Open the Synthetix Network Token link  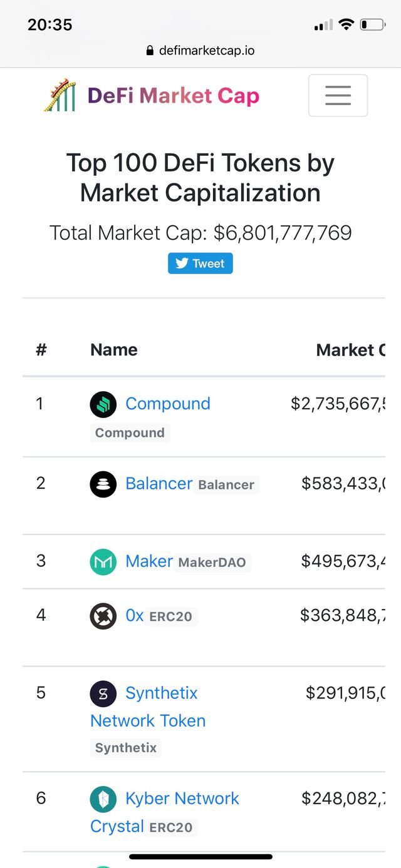(148, 707)
